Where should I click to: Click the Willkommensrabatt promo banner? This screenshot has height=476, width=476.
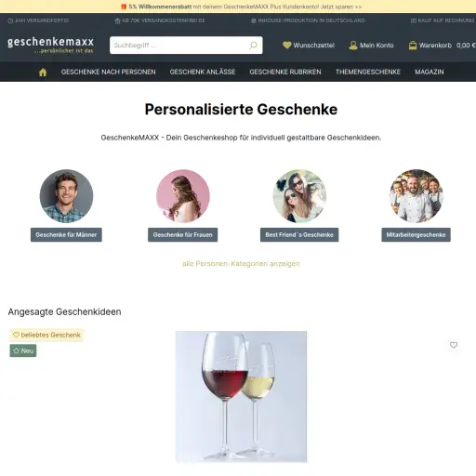pyautogui.click(x=241, y=7)
